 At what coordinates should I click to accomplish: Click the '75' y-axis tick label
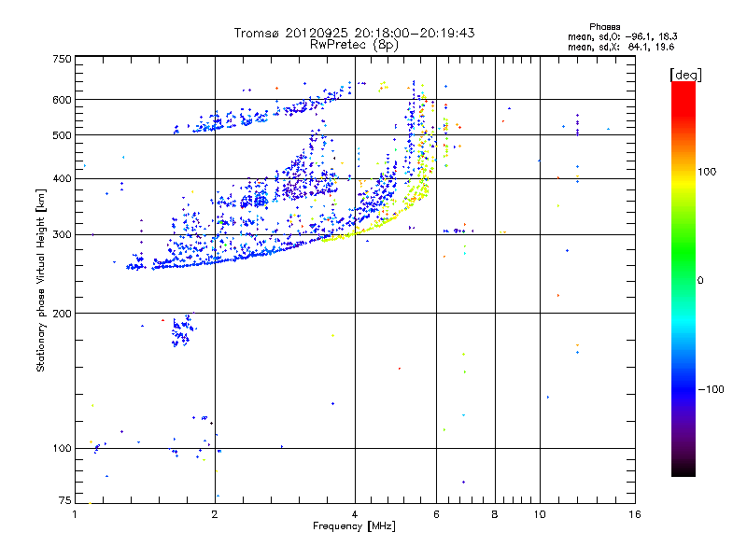(65, 500)
